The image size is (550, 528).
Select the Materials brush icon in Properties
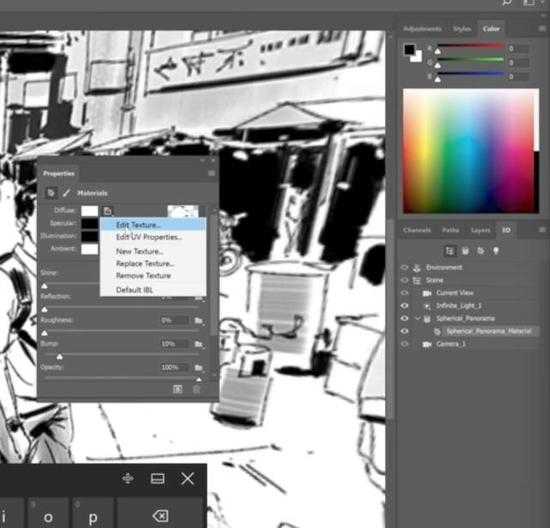pos(66,193)
